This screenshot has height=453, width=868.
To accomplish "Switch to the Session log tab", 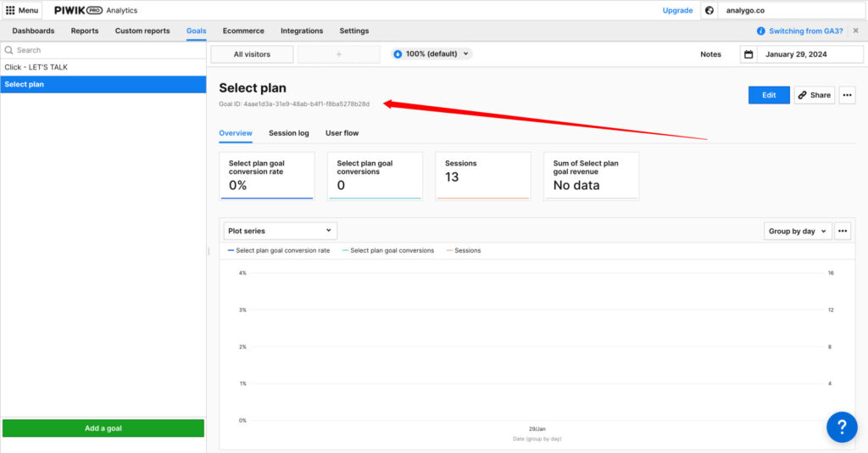I will (288, 133).
